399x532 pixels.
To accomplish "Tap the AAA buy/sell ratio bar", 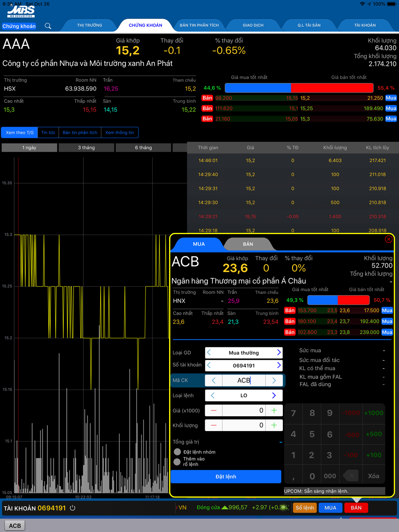I will pos(299,88).
